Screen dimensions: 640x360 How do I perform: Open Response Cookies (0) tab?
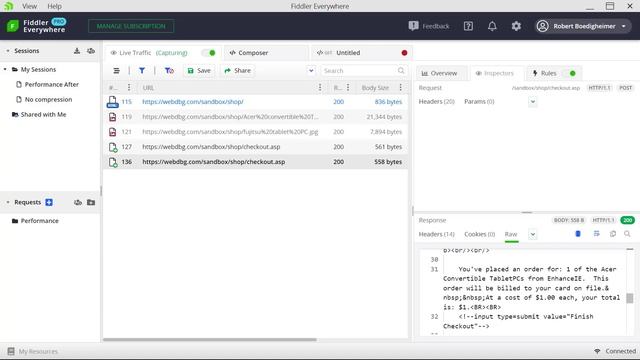[480, 234]
